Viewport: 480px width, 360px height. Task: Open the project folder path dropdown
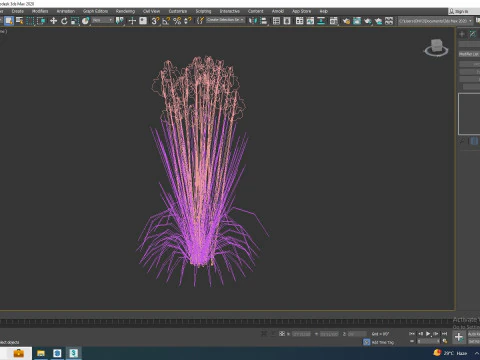(436, 21)
